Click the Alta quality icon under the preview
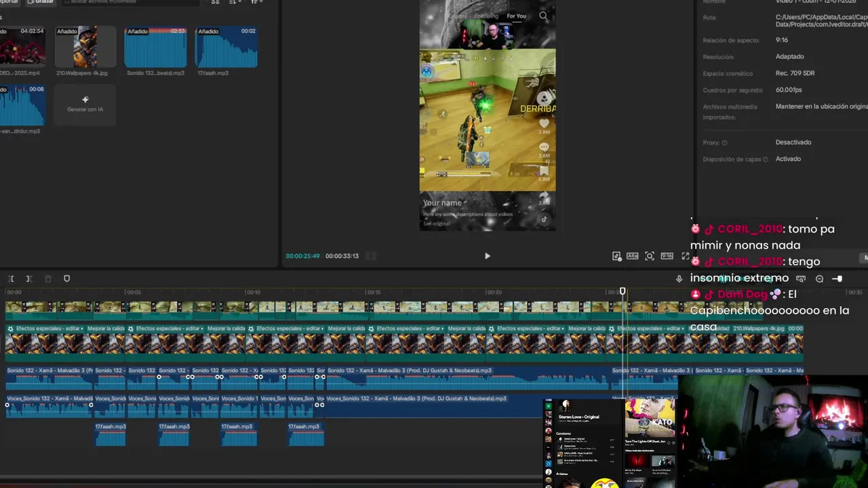 pyautogui.click(x=632, y=256)
